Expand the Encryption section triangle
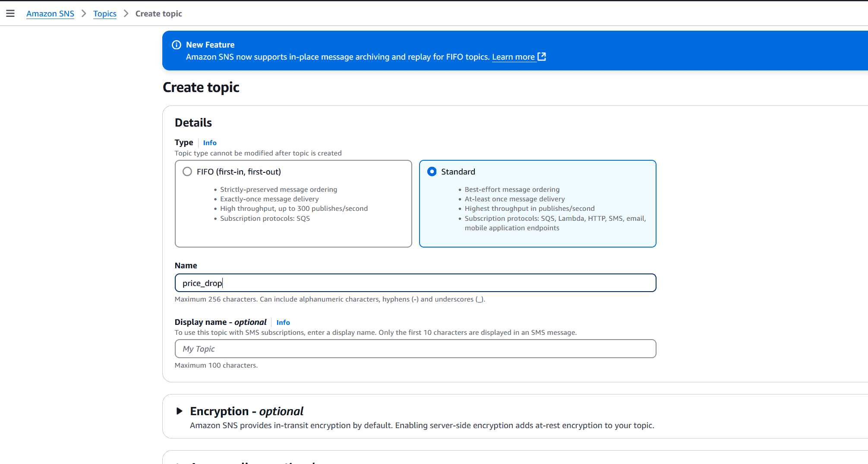 179,411
